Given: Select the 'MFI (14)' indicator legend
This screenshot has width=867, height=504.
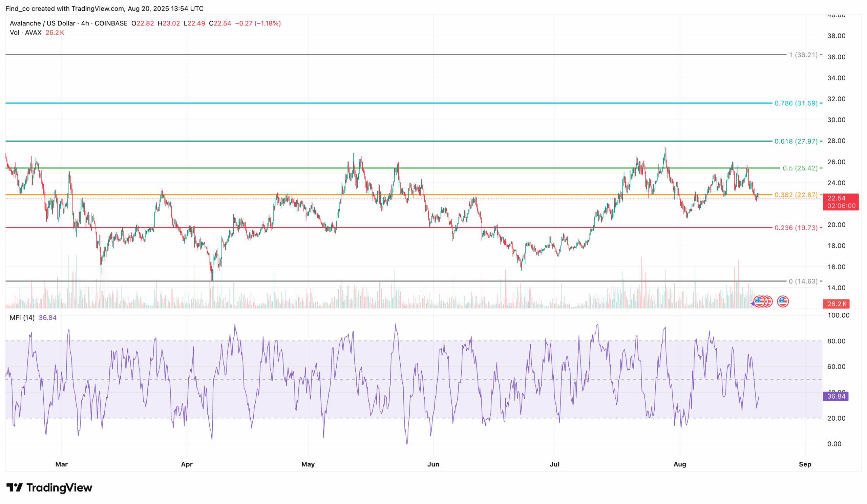Looking at the screenshot, I should 22,318.
